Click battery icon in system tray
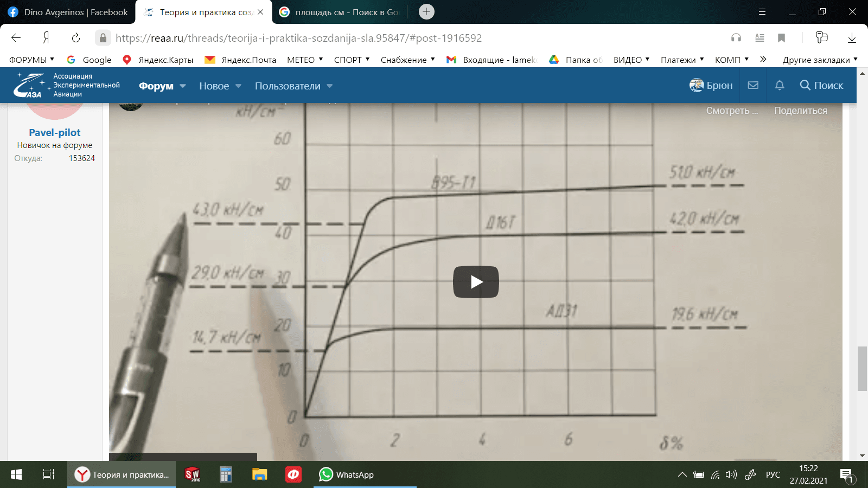868x488 pixels. (699, 474)
